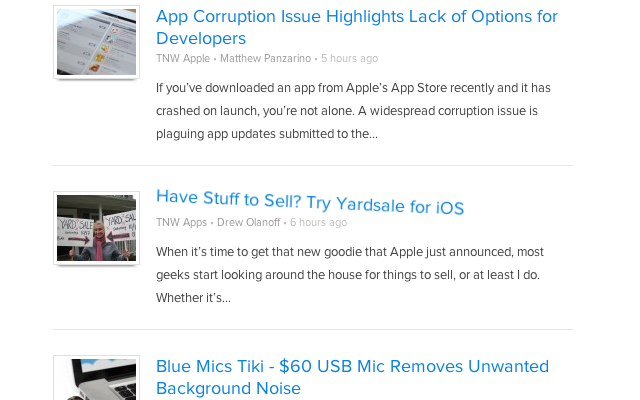This screenshot has width=640, height=400.
Task: Click author name Drew Olanoff
Action: point(248,222)
